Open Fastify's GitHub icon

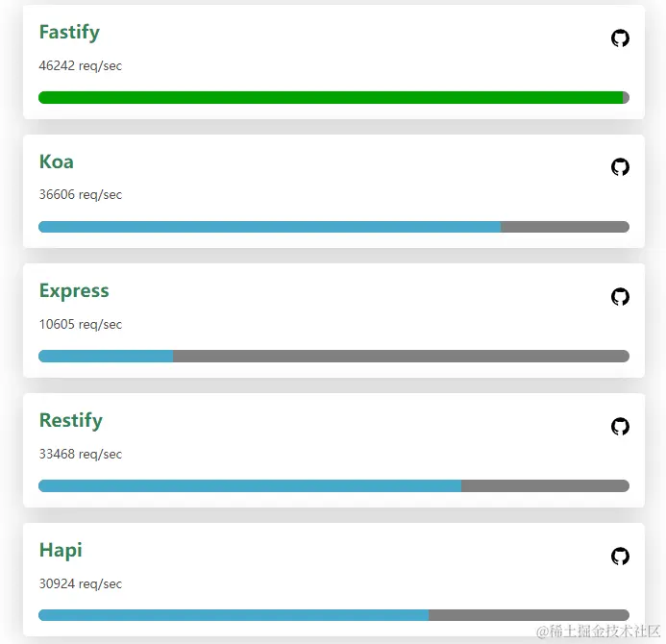tap(620, 38)
